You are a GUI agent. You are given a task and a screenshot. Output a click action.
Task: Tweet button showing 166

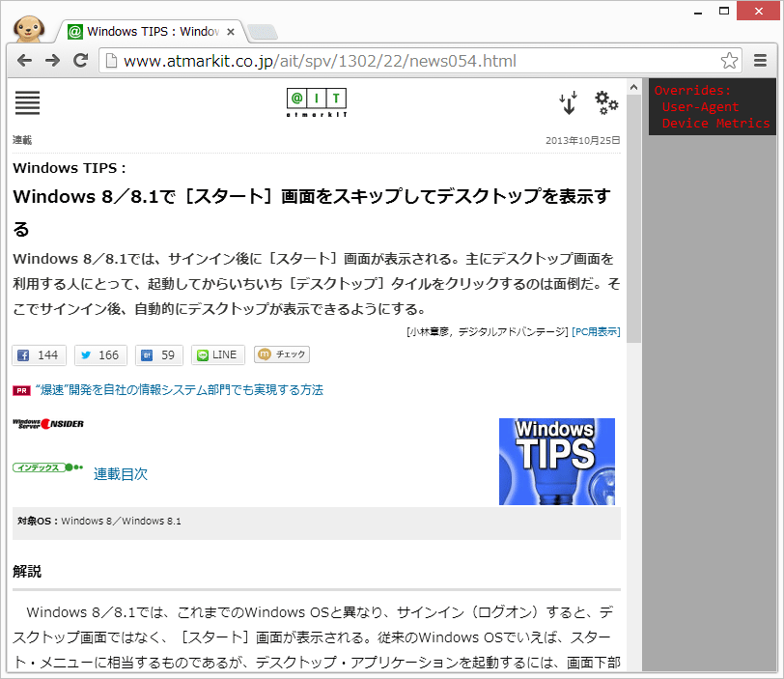100,355
